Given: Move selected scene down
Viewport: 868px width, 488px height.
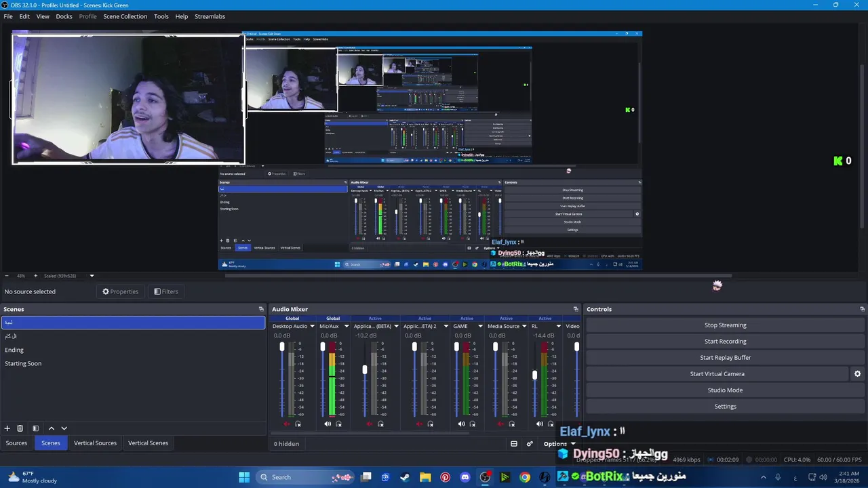Looking at the screenshot, I should coord(64,428).
